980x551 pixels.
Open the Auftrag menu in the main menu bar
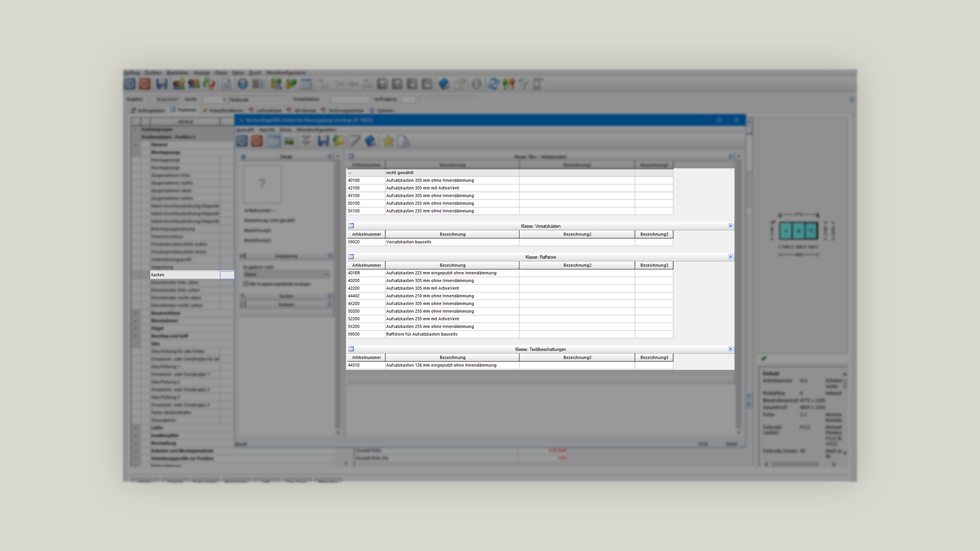click(132, 73)
